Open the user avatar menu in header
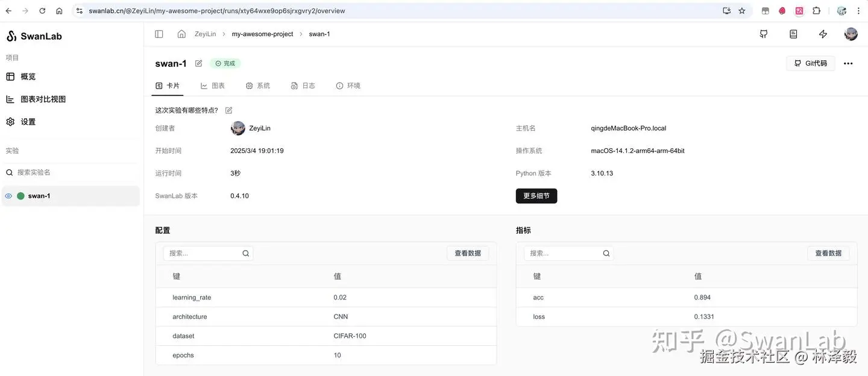 pos(851,34)
